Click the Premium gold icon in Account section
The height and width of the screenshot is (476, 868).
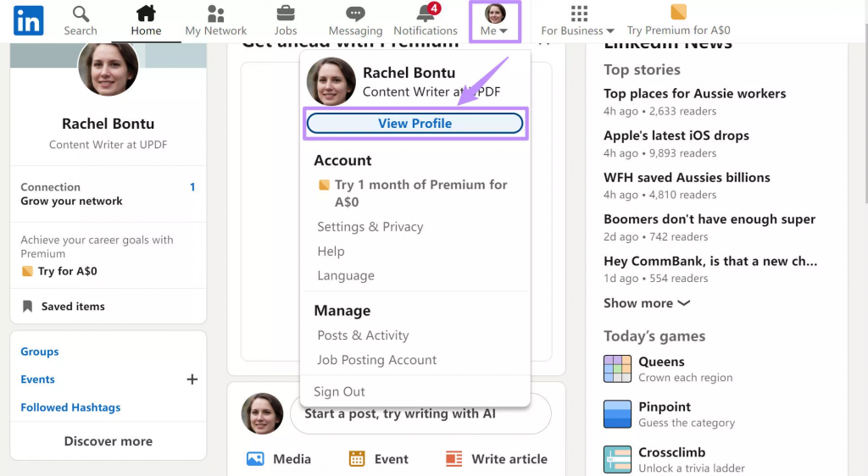click(x=324, y=185)
